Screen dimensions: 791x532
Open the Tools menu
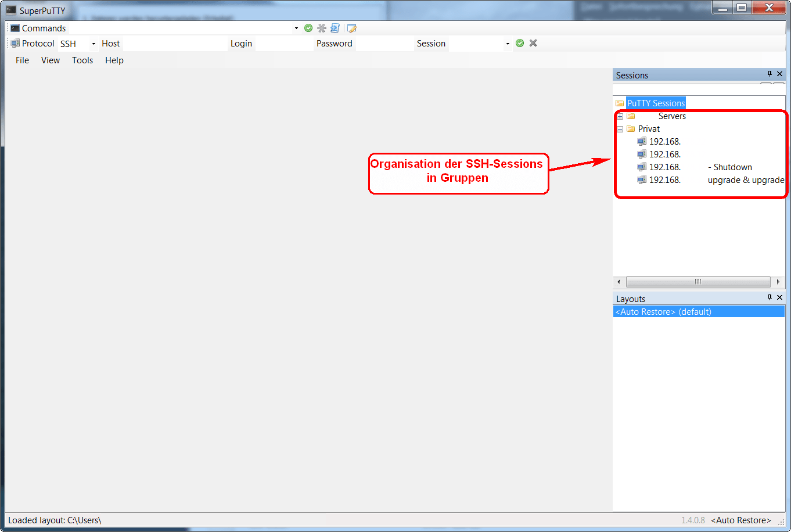tap(82, 60)
